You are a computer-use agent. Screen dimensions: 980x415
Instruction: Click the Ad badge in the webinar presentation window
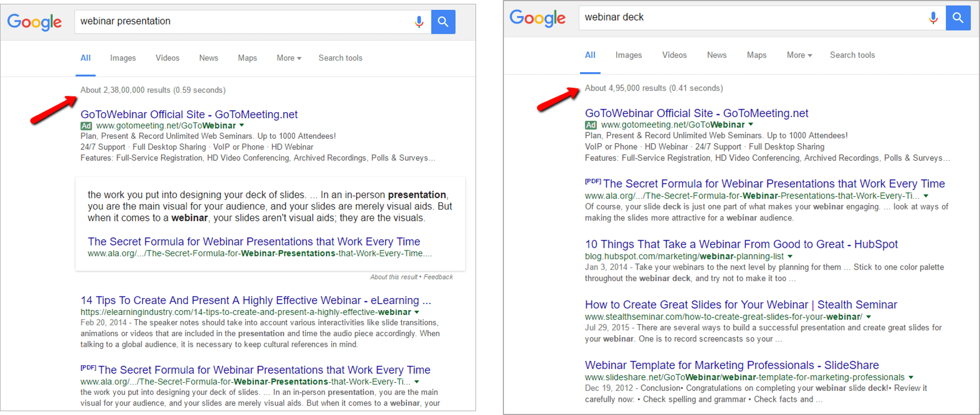point(86,126)
